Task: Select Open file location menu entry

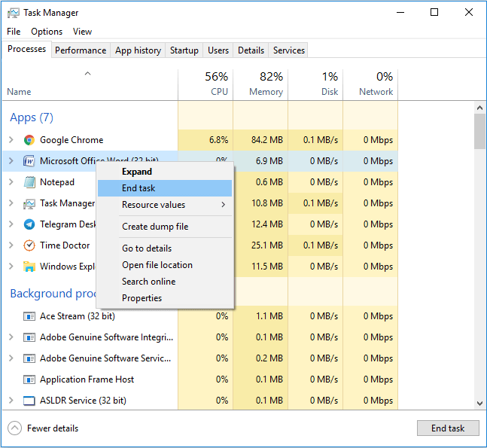Action: [157, 265]
